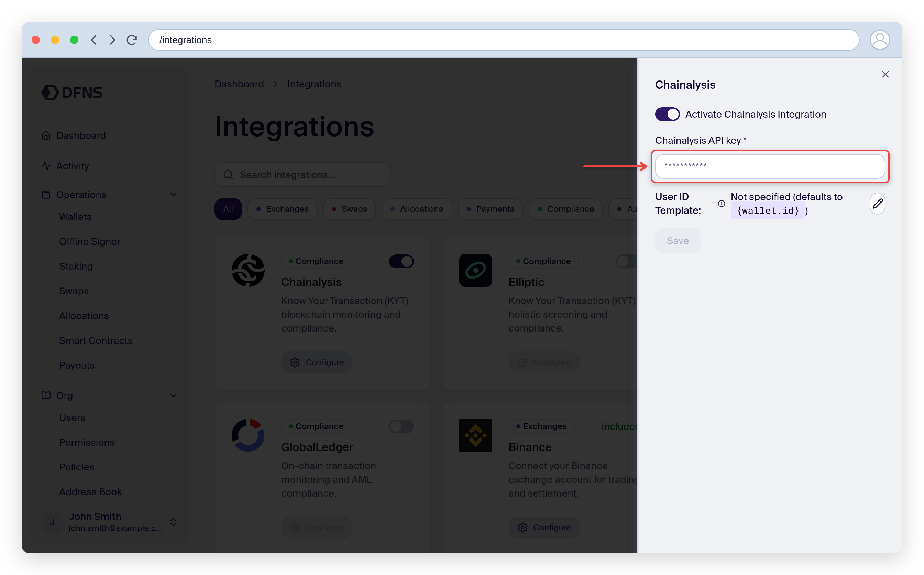Open the John Smith account switcher
Screen dimensions: 924x575
(173, 522)
